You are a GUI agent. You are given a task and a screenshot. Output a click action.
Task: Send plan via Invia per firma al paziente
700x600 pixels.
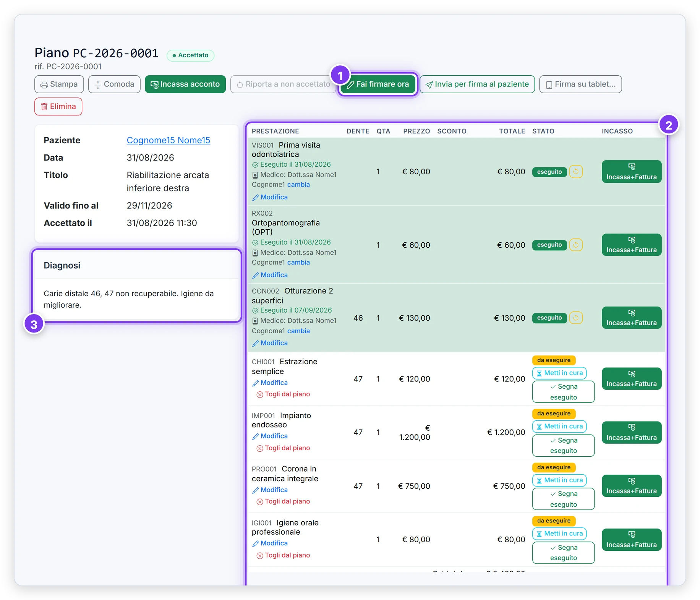click(x=477, y=84)
